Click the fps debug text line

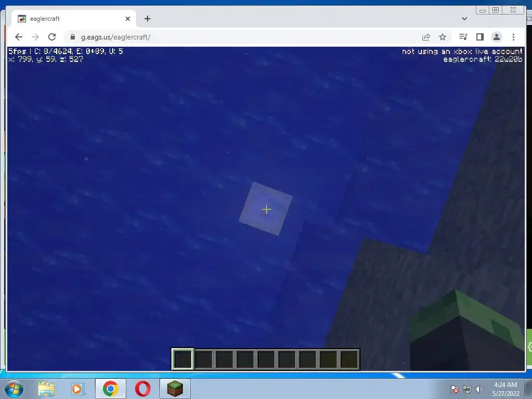click(65, 51)
